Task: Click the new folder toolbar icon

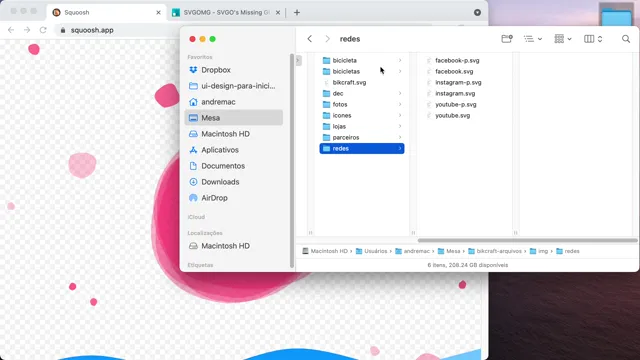Action: click(x=507, y=39)
